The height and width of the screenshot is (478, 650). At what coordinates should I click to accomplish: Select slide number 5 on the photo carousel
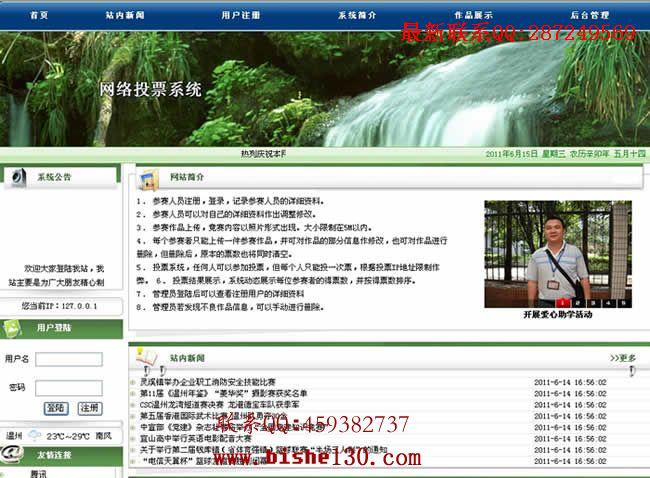(623, 303)
